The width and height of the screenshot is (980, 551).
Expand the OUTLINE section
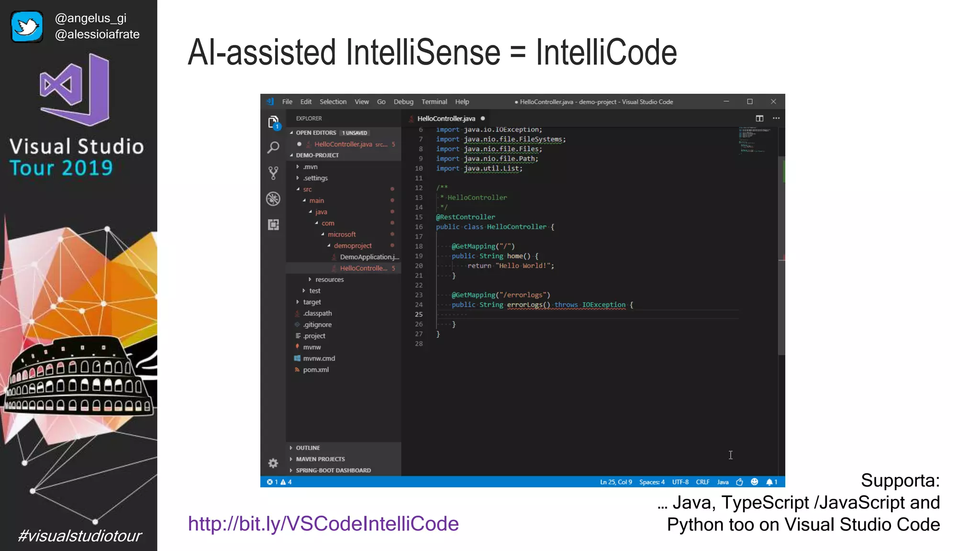coord(344,448)
